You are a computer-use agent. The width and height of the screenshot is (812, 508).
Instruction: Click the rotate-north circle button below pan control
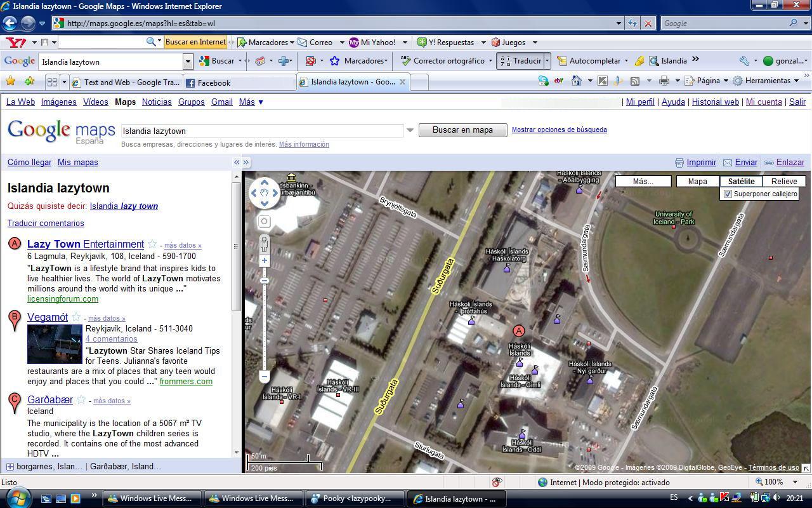coord(265,222)
